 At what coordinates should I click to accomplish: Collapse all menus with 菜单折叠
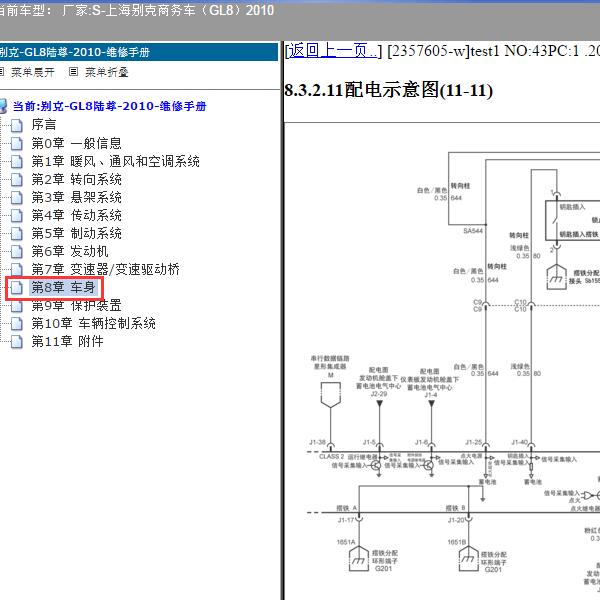[106, 72]
